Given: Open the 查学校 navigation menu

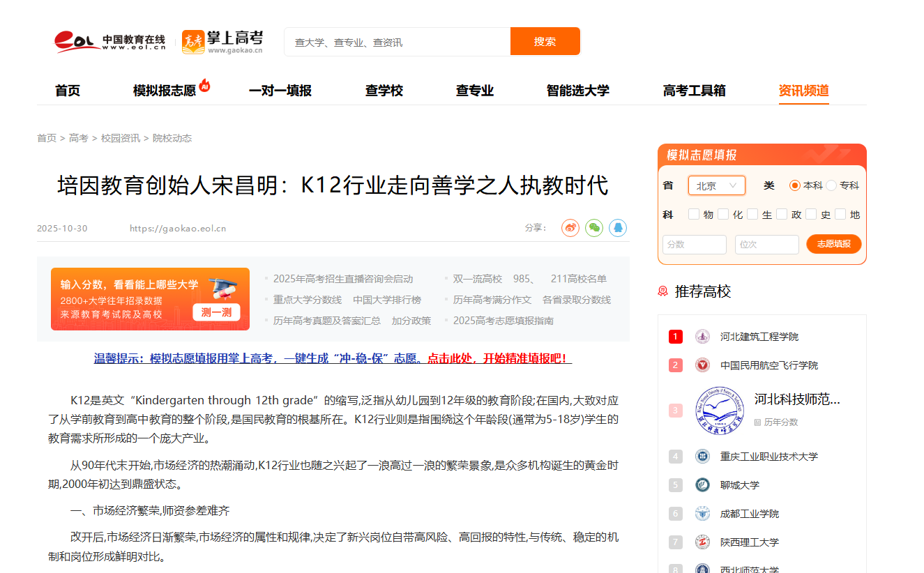Looking at the screenshot, I should point(384,91).
